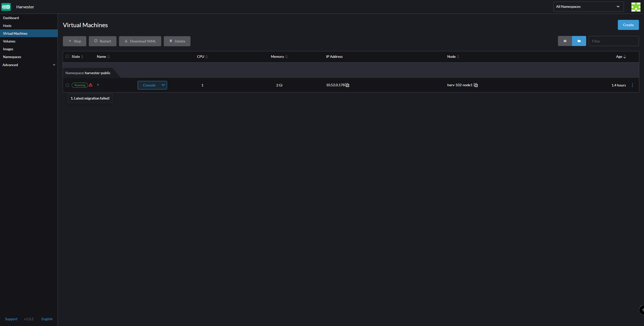Sort by Name column
Viewport: 644px width, 326px height.
103,57
